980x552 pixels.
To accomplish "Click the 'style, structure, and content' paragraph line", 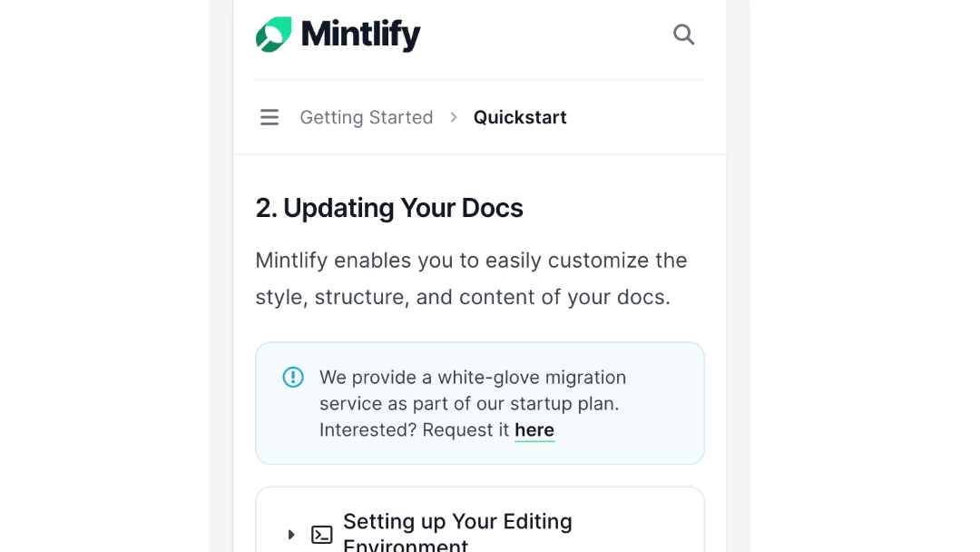I will 463,297.
